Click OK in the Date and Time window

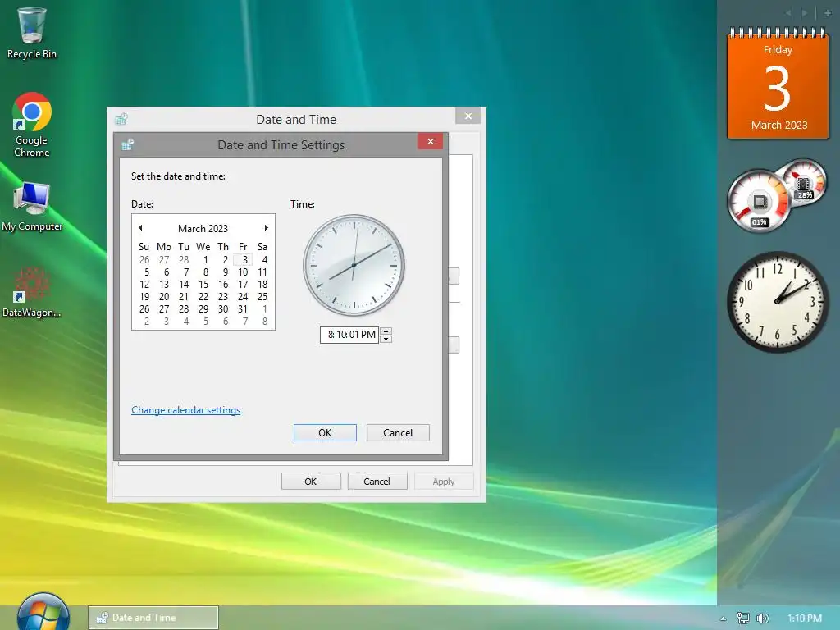[311, 481]
